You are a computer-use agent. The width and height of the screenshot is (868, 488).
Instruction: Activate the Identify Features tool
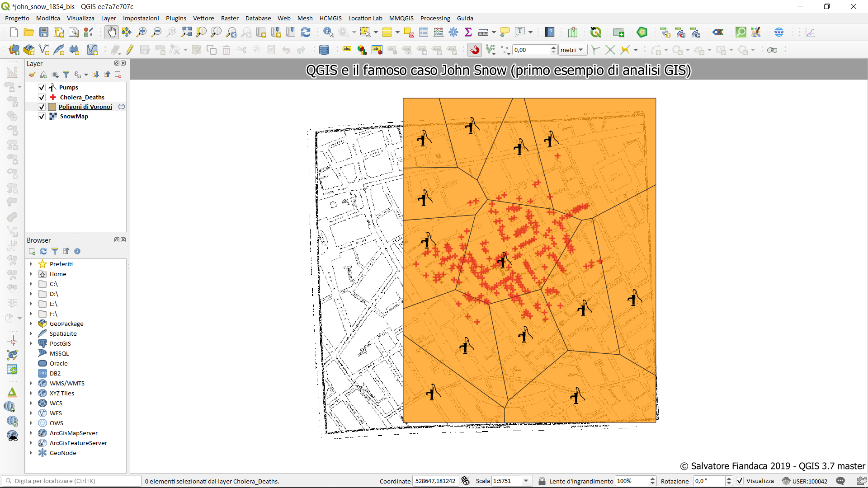[328, 32]
